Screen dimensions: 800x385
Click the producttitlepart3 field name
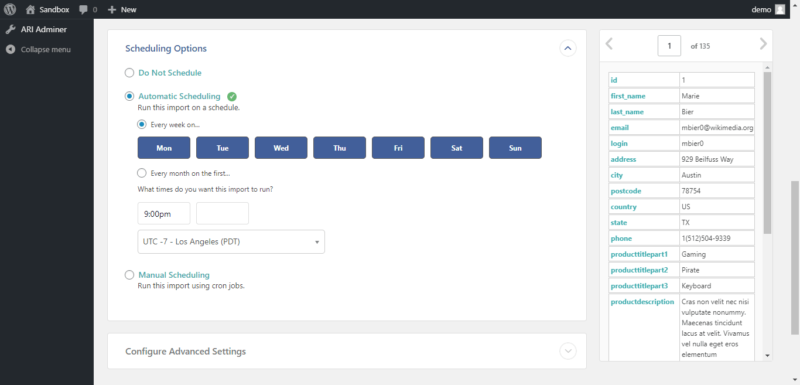[x=639, y=286]
